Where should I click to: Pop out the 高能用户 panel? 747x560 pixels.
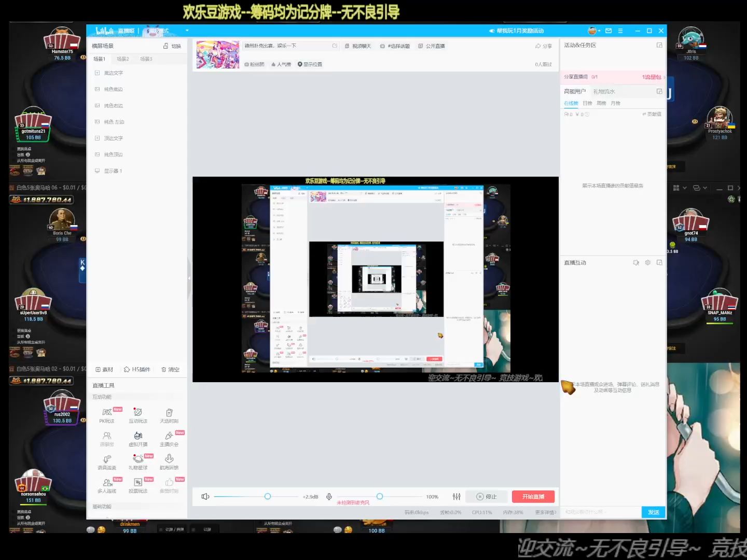659,91
